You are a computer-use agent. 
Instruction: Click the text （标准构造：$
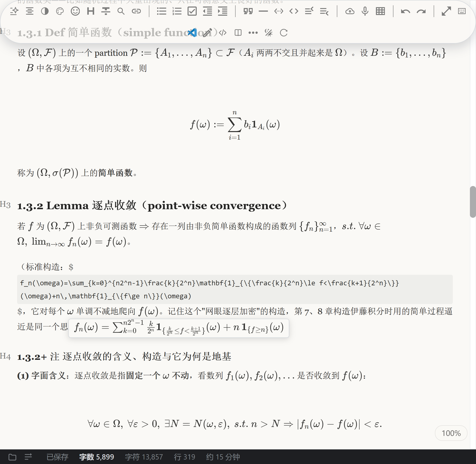[46, 267]
